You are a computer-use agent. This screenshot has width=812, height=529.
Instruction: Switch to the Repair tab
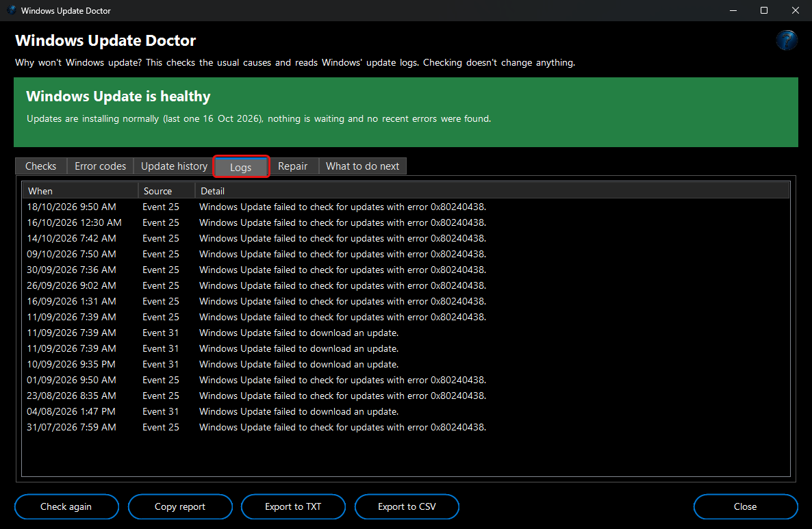292,166
